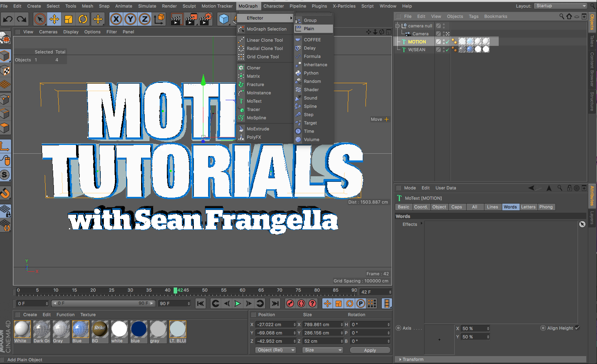Open the Simulate menu in the menu bar
The image size is (597, 364).
coord(147,6)
